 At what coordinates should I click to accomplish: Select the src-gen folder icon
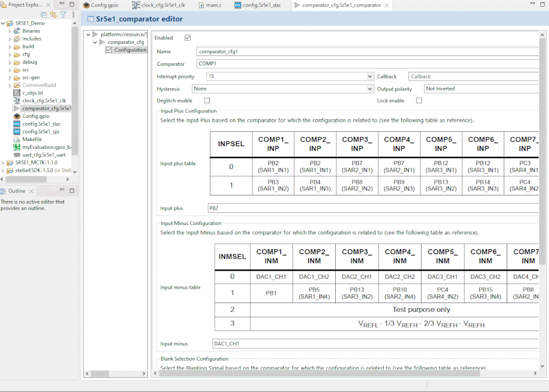17,77
